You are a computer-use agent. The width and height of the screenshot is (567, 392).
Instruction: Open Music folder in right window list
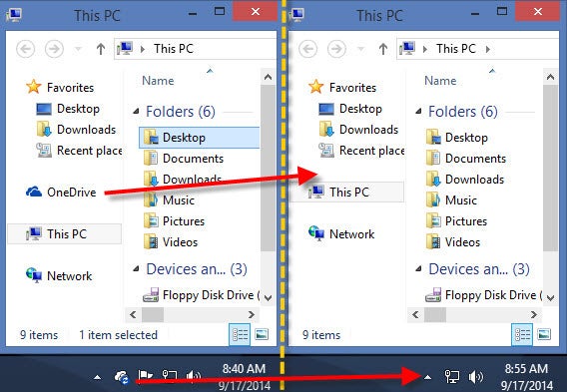tap(451, 199)
